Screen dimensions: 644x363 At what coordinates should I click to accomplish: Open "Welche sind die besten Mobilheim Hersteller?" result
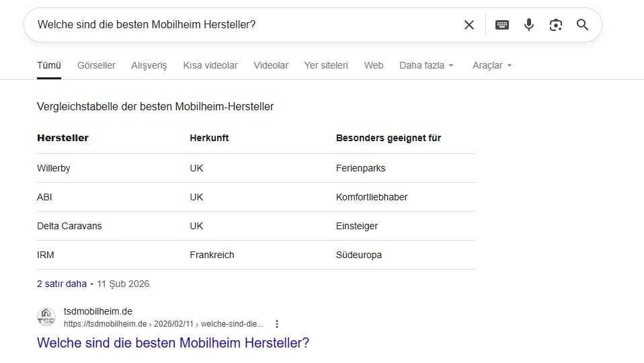[173, 343]
